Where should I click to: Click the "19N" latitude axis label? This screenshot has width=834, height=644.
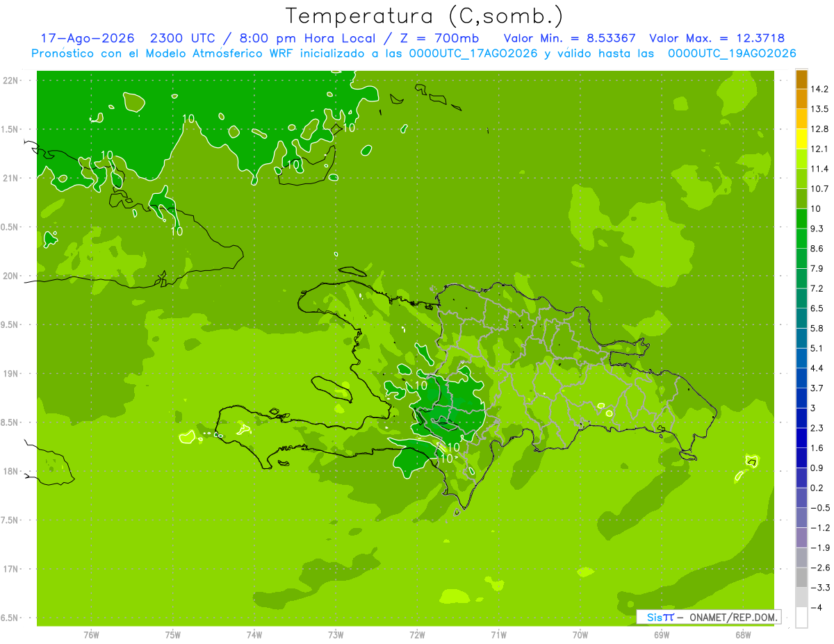click(11, 374)
